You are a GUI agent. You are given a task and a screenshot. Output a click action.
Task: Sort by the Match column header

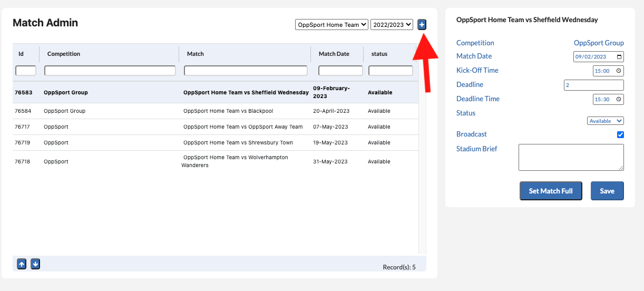tap(195, 54)
